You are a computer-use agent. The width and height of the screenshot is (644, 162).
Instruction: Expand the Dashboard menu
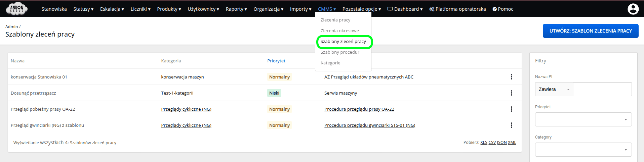[x=405, y=9]
